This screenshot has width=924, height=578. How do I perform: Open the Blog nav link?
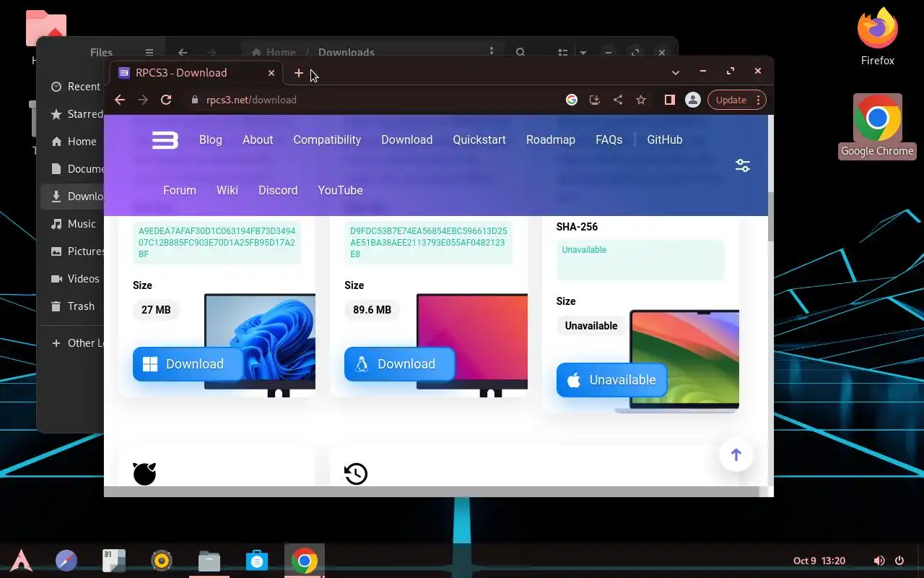[x=211, y=139]
